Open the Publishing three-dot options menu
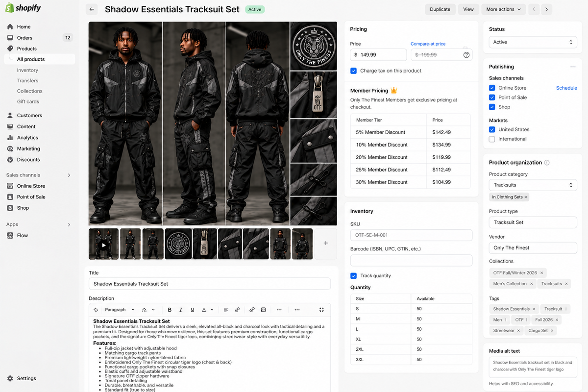Image resolution: width=588 pixels, height=392 pixels. [573, 67]
